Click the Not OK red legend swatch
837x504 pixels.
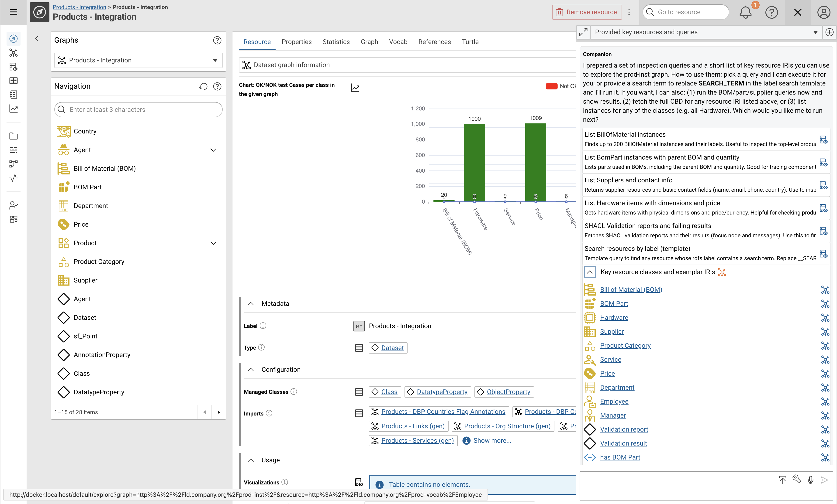pos(551,86)
